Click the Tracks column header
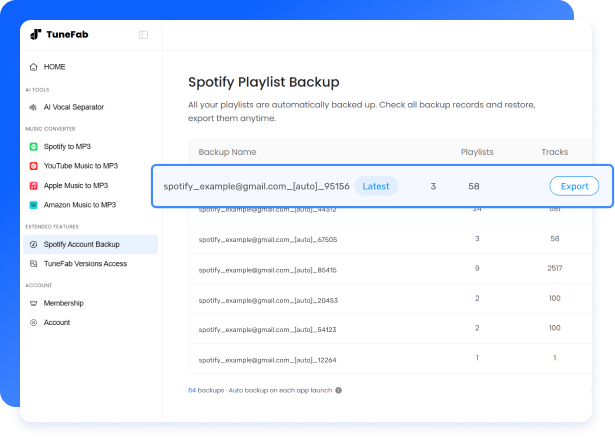The height and width of the screenshot is (438, 615). [555, 152]
